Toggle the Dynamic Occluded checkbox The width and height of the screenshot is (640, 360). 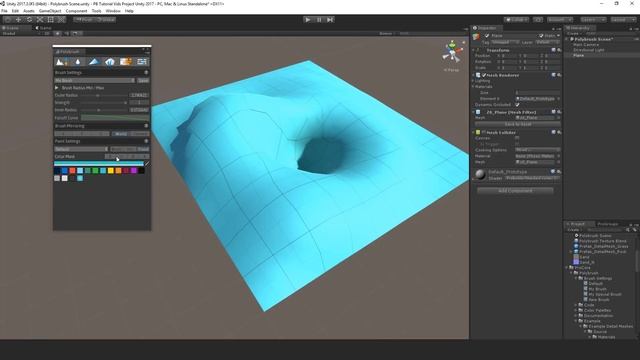(x=517, y=105)
